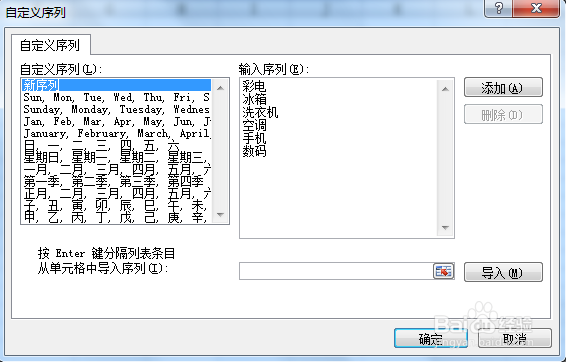Select the Jan, Feb, Mar list entry
566x362 pixels.
coord(116,122)
